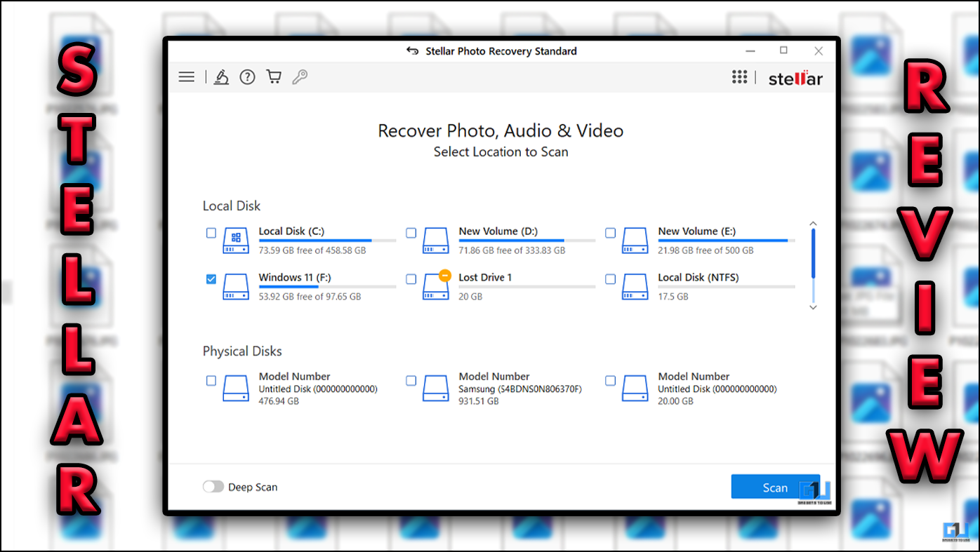Uncheck the Windows 11 (F:) checkbox
Screen dimensions: 980x552
click(x=211, y=279)
